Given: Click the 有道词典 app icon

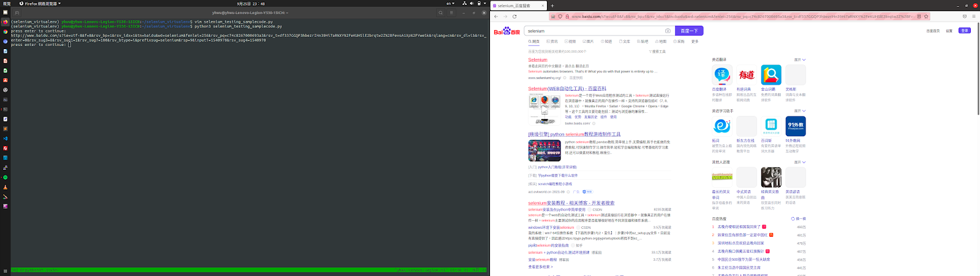Looking at the screenshot, I should click(x=747, y=75).
